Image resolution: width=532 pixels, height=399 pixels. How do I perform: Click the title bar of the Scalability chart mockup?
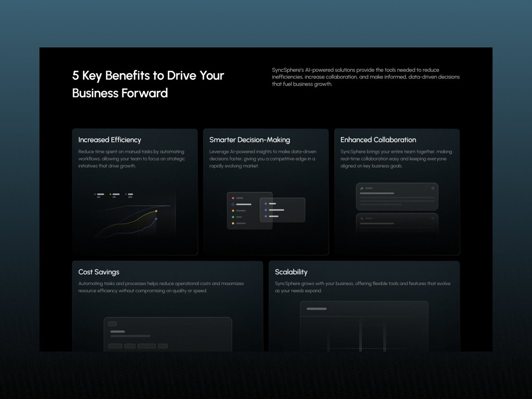click(x=364, y=309)
